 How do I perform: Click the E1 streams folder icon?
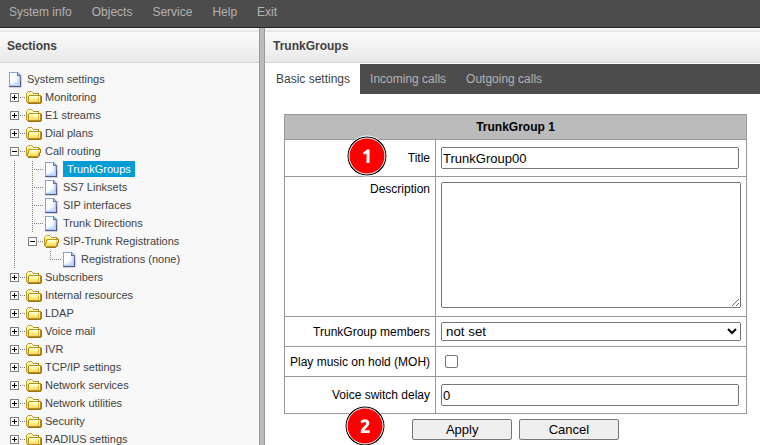[x=34, y=115]
